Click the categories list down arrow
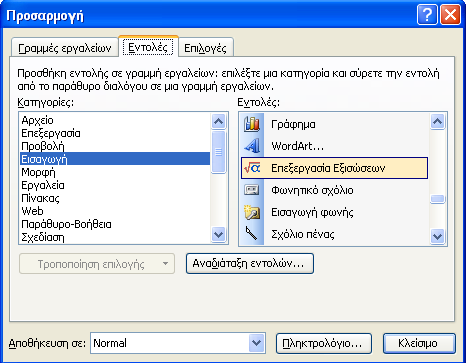The image size is (467, 363). pyautogui.click(x=219, y=235)
